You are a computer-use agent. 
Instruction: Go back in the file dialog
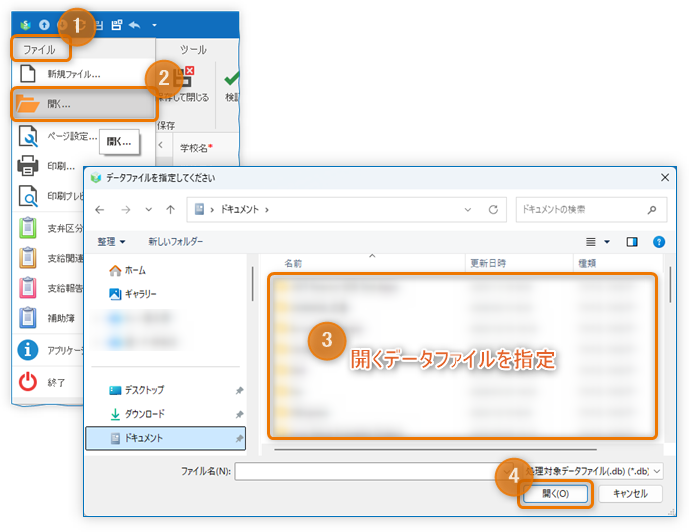point(100,210)
